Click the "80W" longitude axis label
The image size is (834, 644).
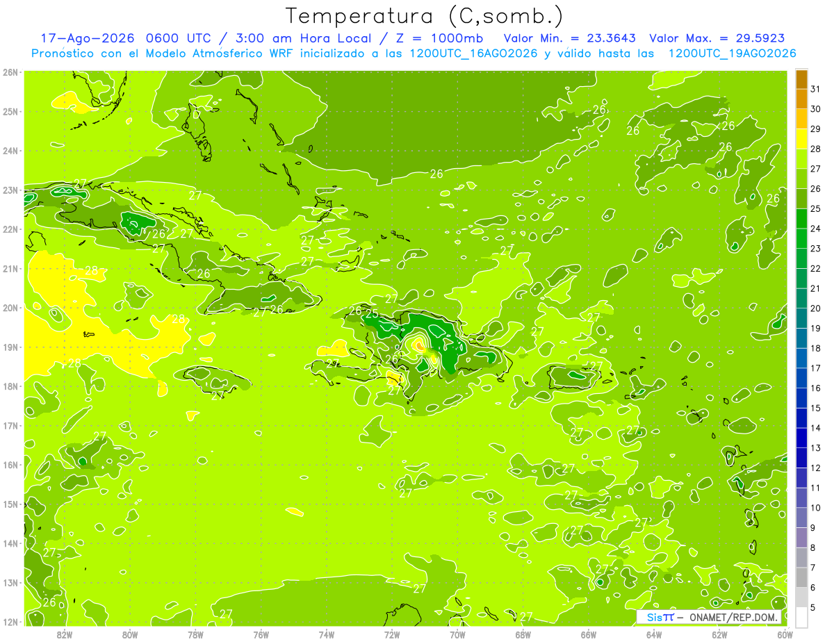[130, 634]
